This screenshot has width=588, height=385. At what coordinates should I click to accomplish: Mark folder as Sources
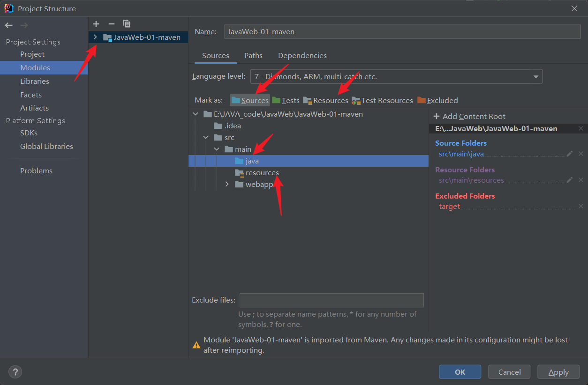pyautogui.click(x=250, y=100)
